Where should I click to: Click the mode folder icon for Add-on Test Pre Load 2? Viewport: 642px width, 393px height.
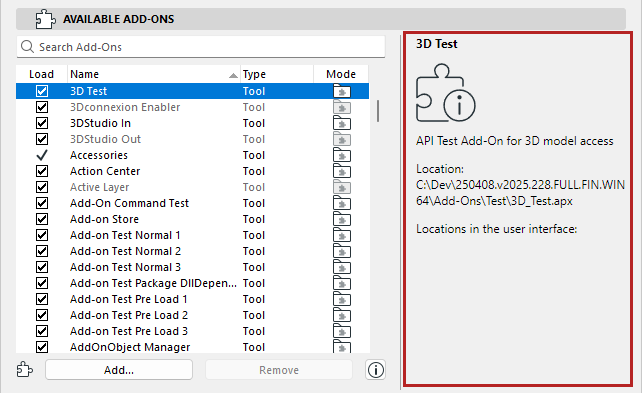[342, 315]
